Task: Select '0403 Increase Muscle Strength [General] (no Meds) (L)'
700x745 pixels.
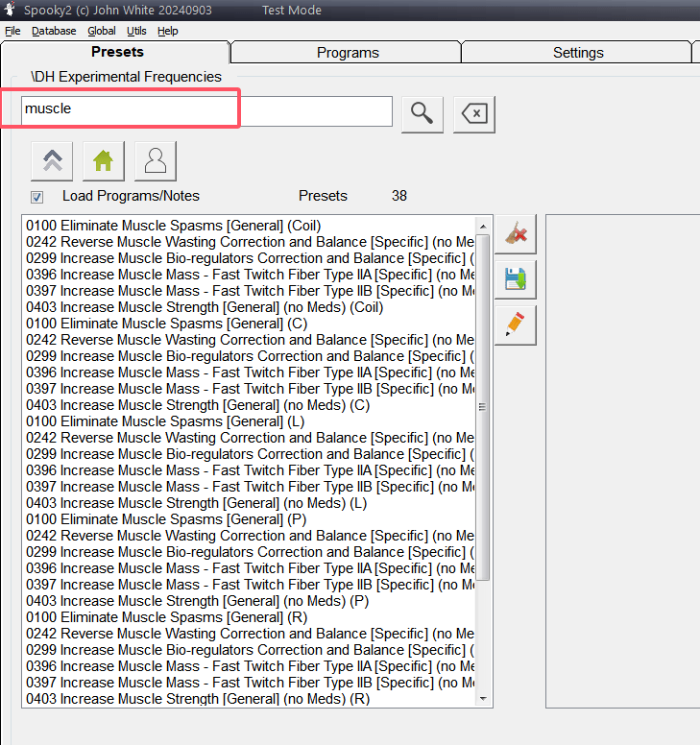Action: pyautogui.click(x=196, y=503)
